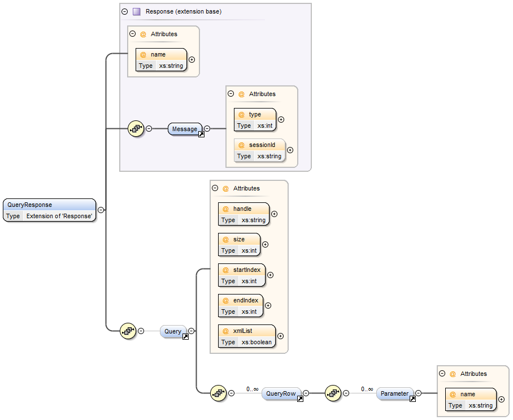Select the startIndex attribute box
The height and width of the screenshot is (420, 513).
tap(241, 275)
